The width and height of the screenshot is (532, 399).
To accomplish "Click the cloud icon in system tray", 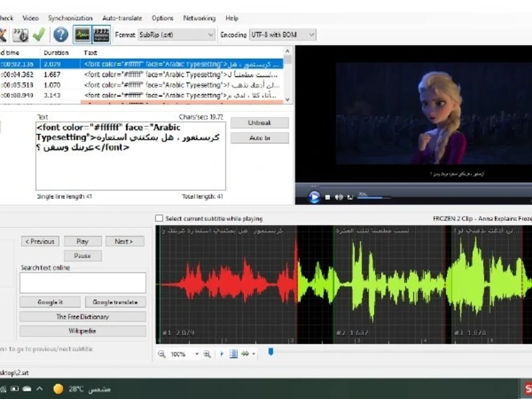I will 27,389.
